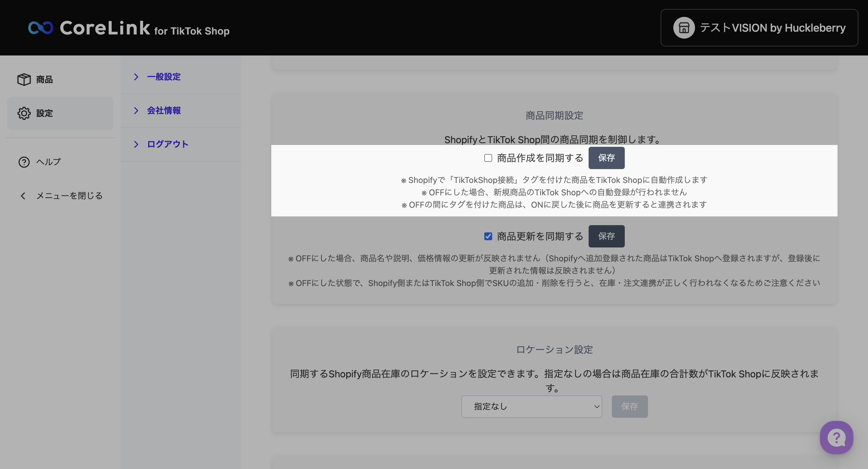Select the 会社情報 submenu item
The width and height of the screenshot is (868, 469).
(x=164, y=111)
